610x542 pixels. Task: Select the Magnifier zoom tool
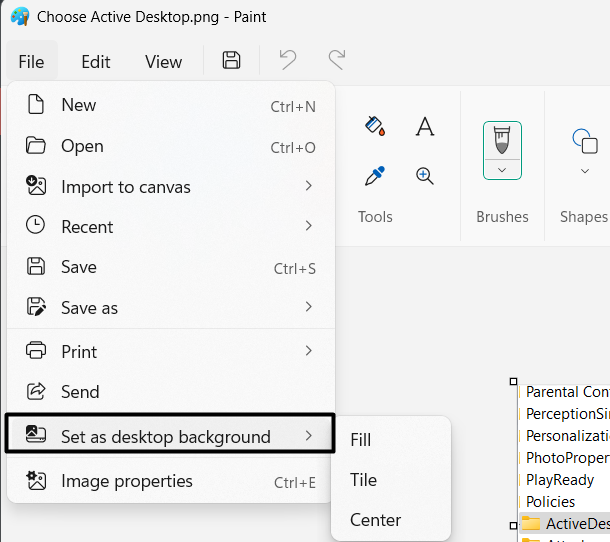(425, 176)
